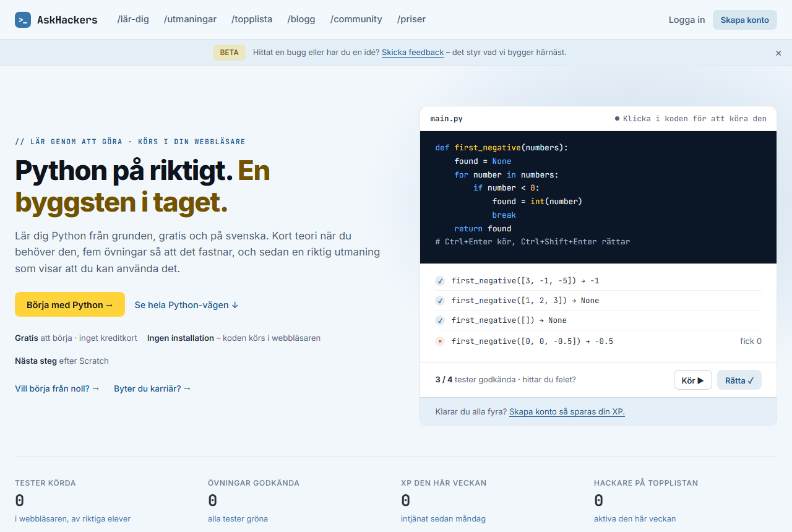Click the ÖVNINGAR GODKÄNDA stat heading
The width and height of the screenshot is (792, 532).
[254, 483]
